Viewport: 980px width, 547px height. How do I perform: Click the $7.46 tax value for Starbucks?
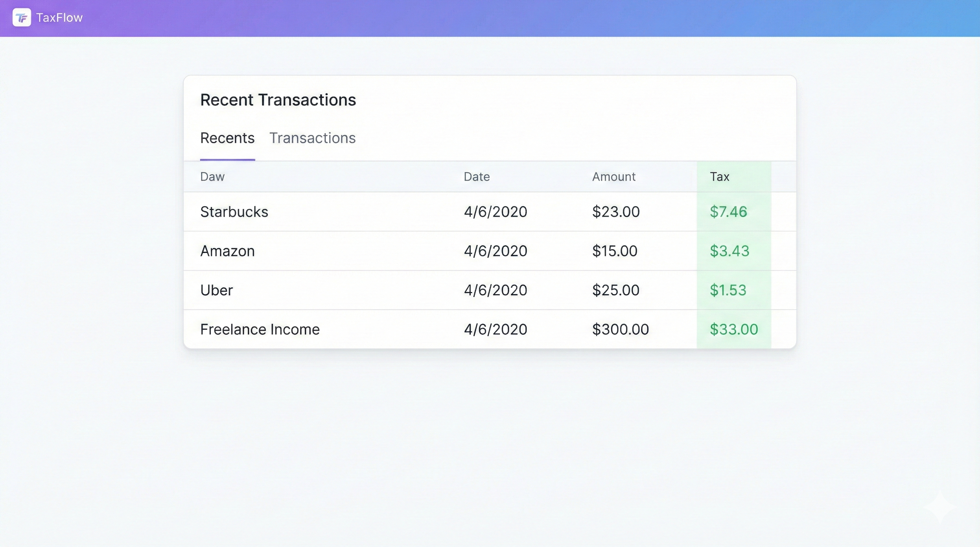[728, 212]
